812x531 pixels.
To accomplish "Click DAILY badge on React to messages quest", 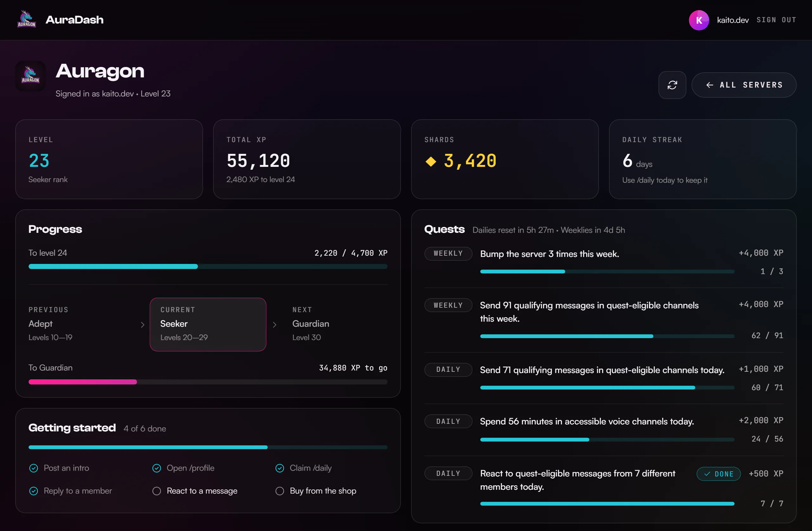I will click(x=448, y=473).
